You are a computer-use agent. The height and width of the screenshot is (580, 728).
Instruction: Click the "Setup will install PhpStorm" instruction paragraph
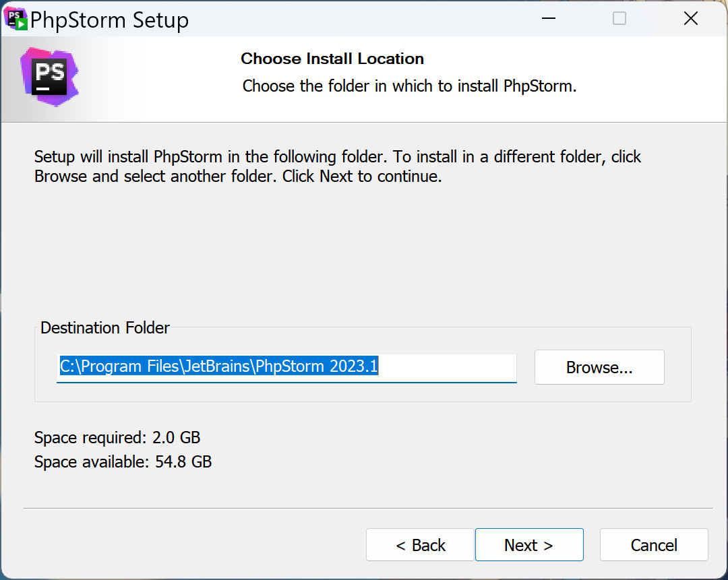(x=337, y=166)
